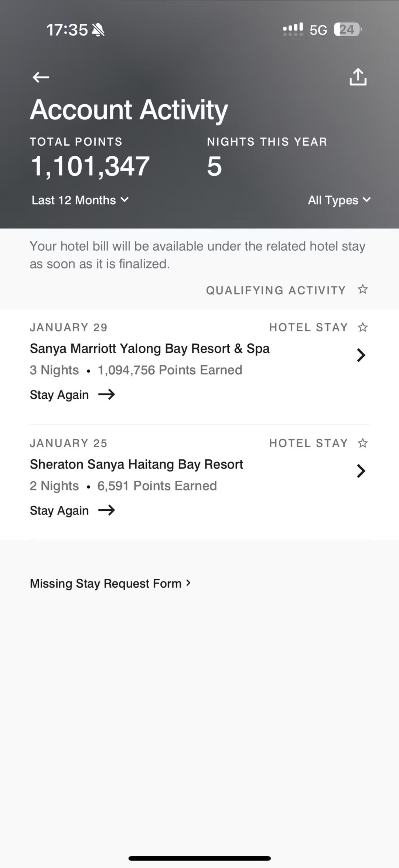This screenshot has width=399, height=868.
Task: Expand Sheraton Sanya Haitang Bay stay chevron
Action: coord(361,471)
